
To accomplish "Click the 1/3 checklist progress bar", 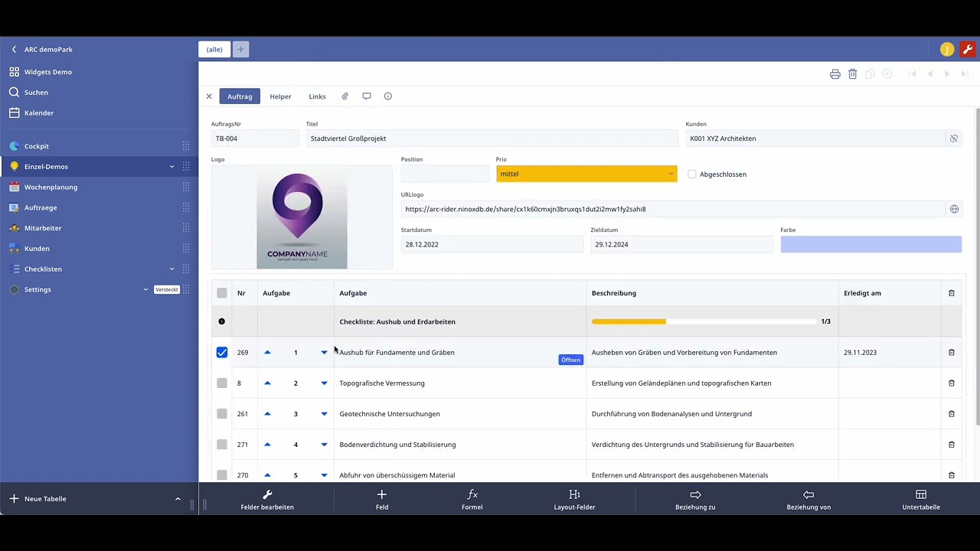I will [704, 321].
